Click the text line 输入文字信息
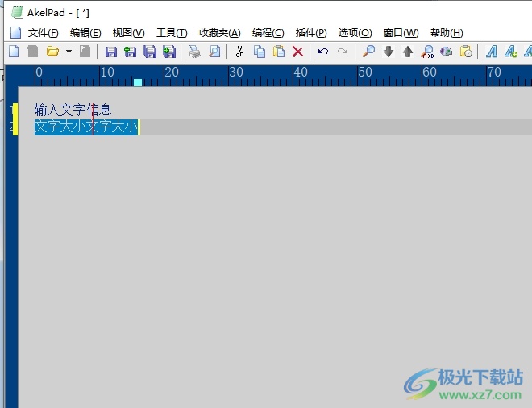Image resolution: width=532 pixels, height=408 pixels. [73, 110]
